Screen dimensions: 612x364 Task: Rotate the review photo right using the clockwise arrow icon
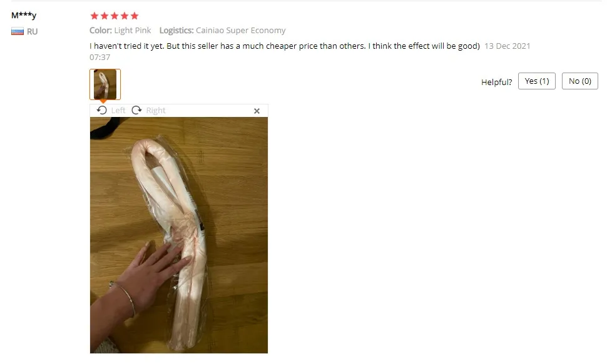(136, 111)
